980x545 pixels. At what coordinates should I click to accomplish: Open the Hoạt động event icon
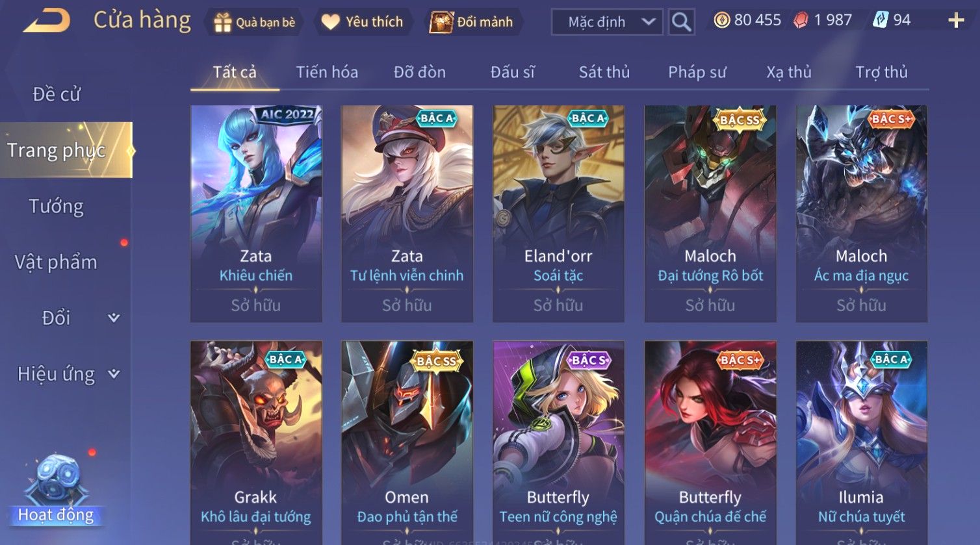point(57,490)
